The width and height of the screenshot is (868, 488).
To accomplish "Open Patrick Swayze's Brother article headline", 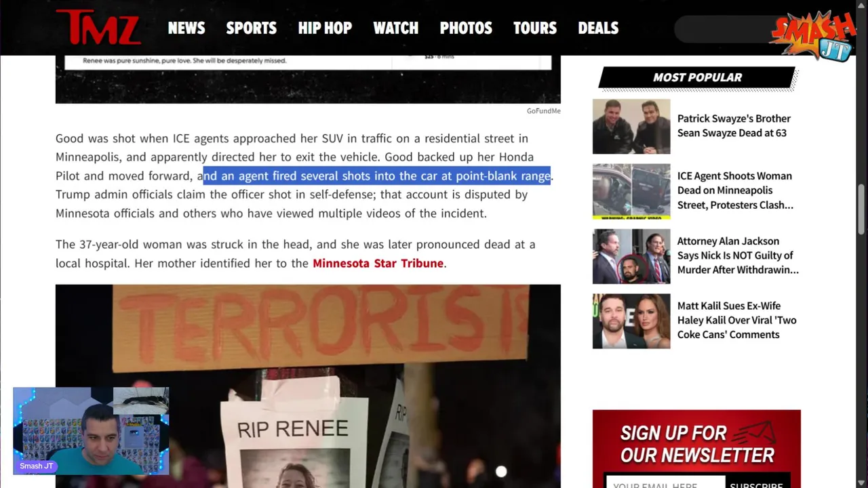I will pyautogui.click(x=734, y=125).
